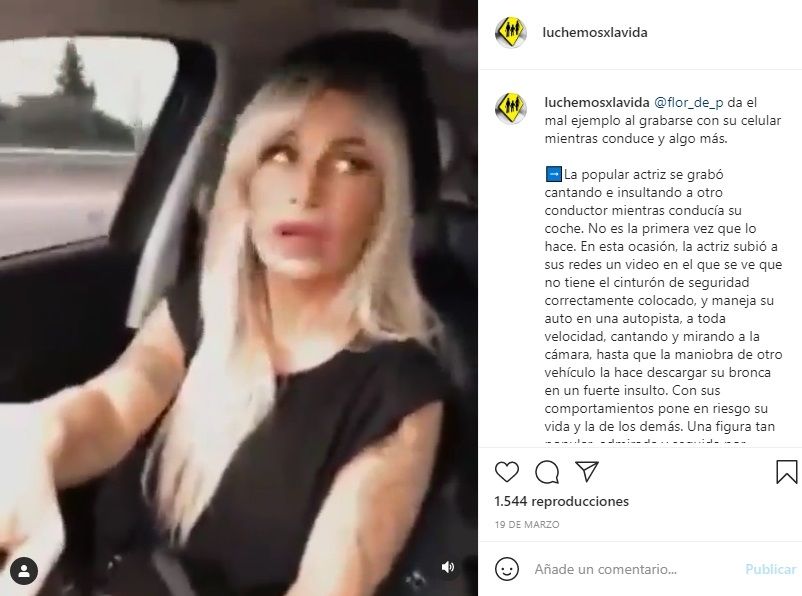Screen dimensions: 802x596
Task: Open luchemosxlavida username in header
Action: tap(595, 32)
